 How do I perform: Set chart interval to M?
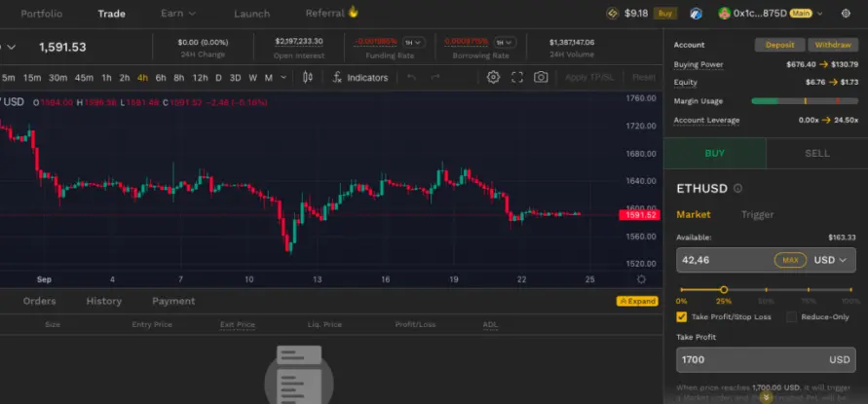pyautogui.click(x=269, y=78)
